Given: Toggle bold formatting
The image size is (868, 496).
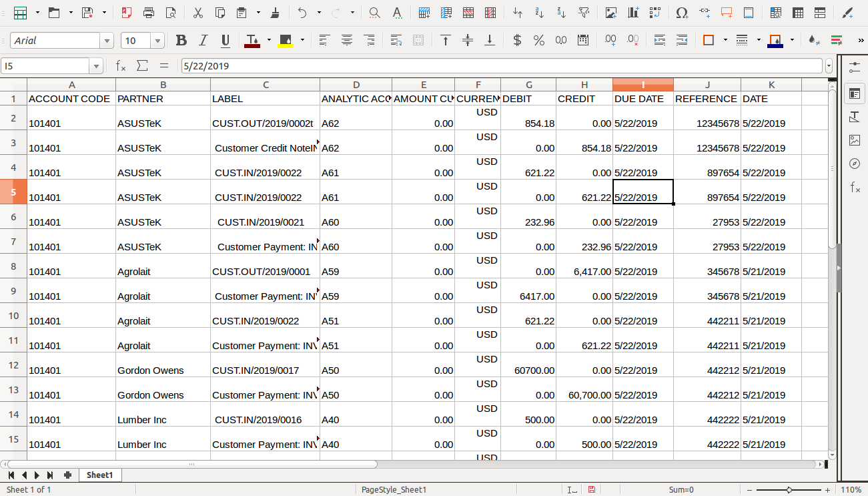Looking at the screenshot, I should (x=181, y=41).
